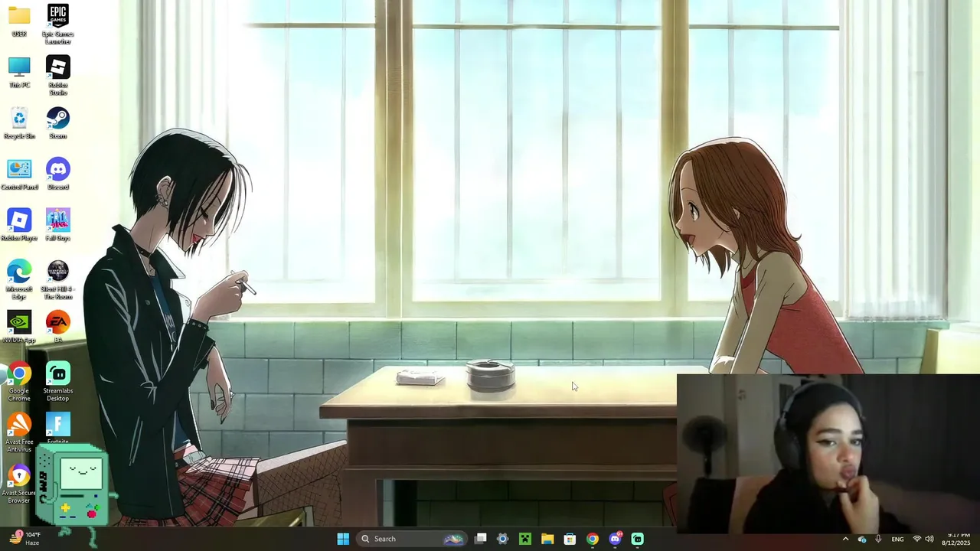Select the This PC desktop icon

19,72
